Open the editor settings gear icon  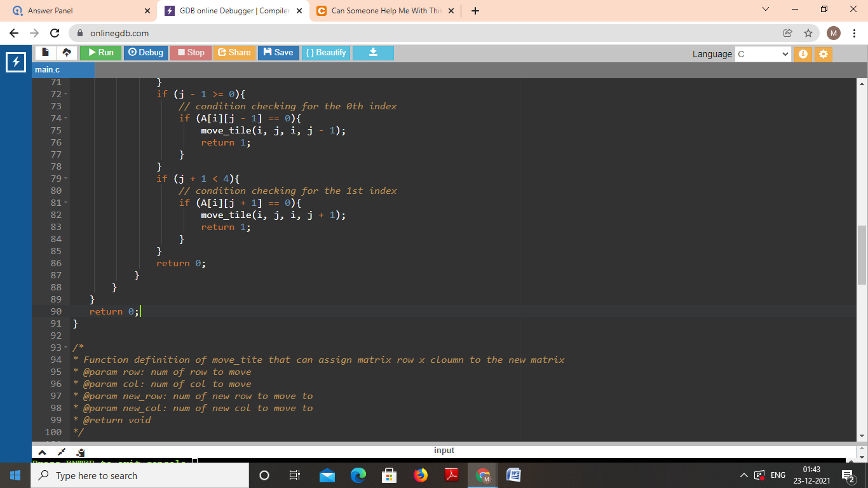coord(824,54)
